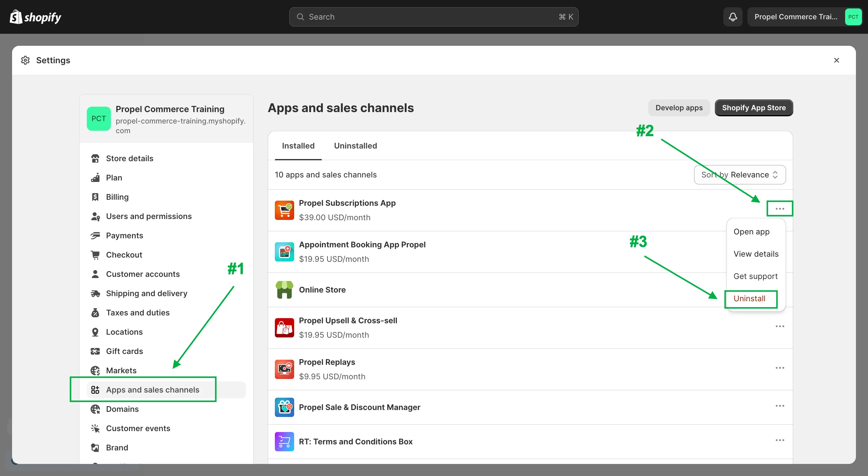Click the Gift cards icon
The width and height of the screenshot is (868, 476).
(95, 351)
